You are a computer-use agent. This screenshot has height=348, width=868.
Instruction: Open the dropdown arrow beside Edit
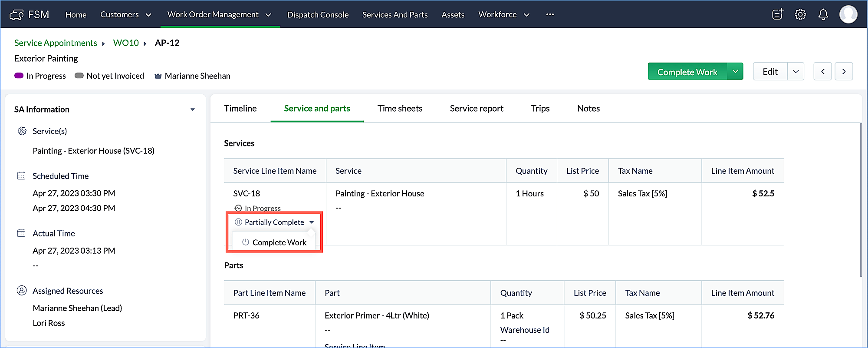point(796,72)
